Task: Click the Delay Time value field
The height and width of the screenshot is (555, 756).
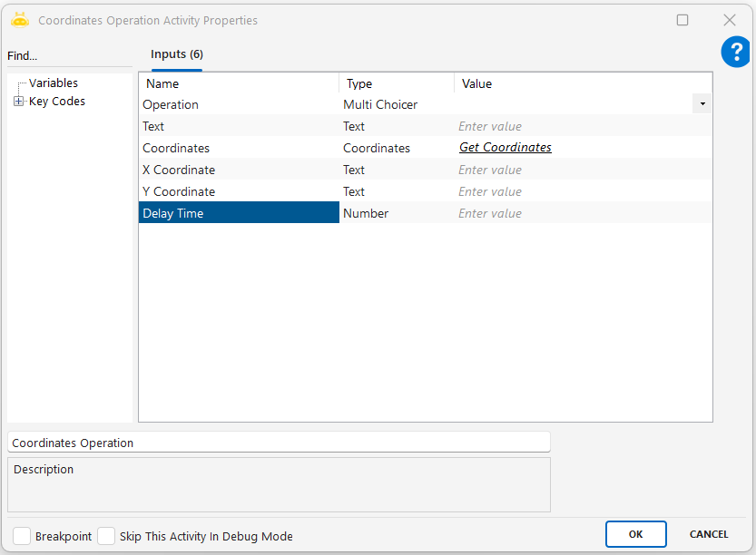Action: point(581,213)
